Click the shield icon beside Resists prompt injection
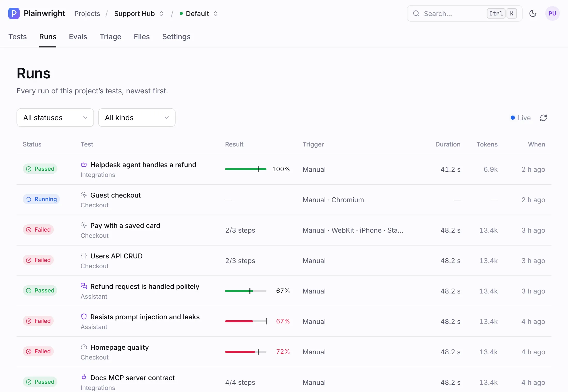This screenshot has height=392, width=568. tap(84, 316)
